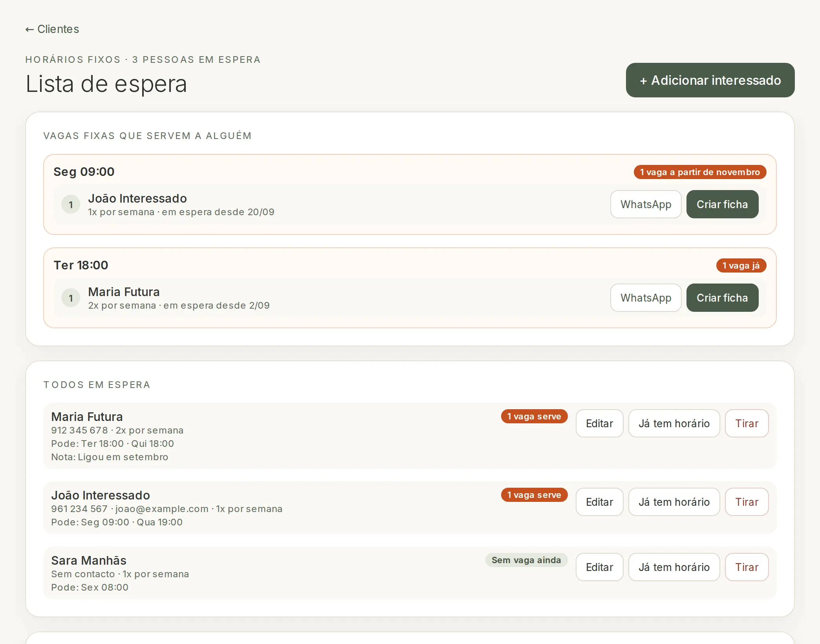
Task: Click Maria Futura's name under Ter 18:00
Action: [x=124, y=292]
